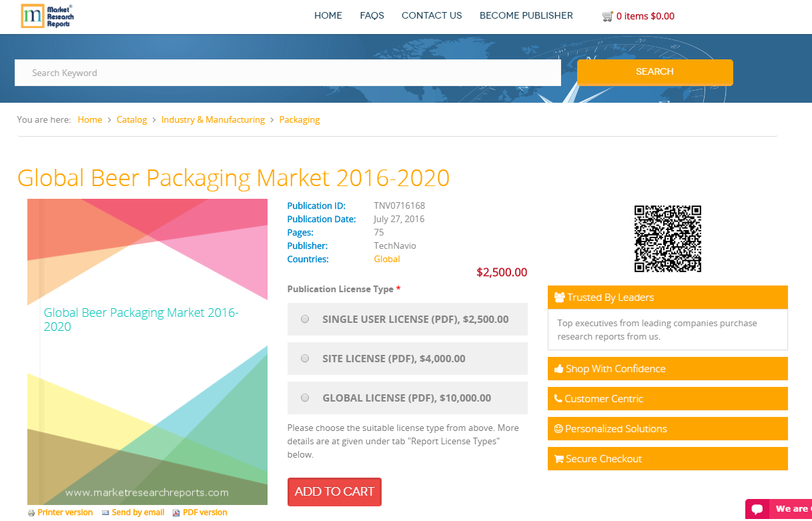Click the PDF icon before PDF version
812x521 pixels.
click(x=176, y=512)
